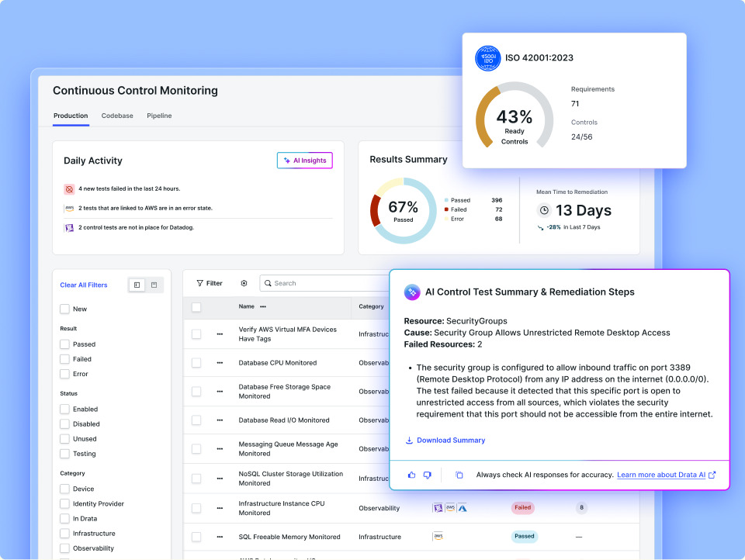Click the thumbs up feedback icon
Image resolution: width=745 pixels, height=560 pixels.
[411, 475]
